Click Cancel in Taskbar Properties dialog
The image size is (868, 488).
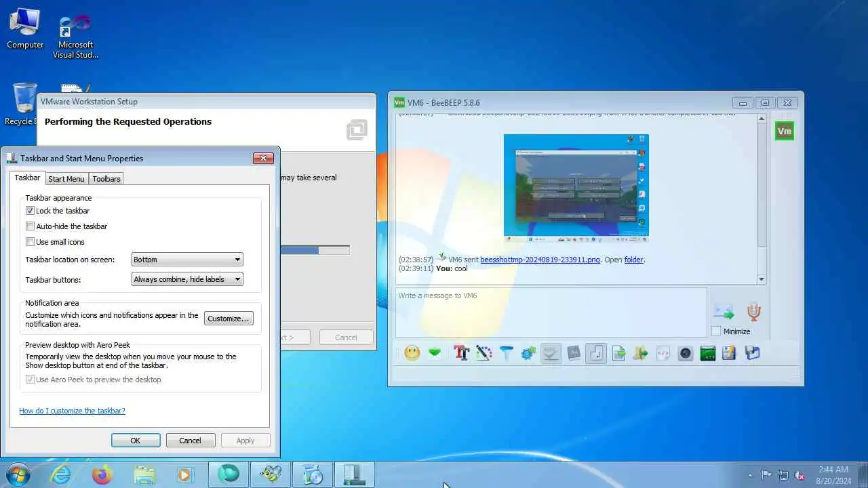point(190,441)
